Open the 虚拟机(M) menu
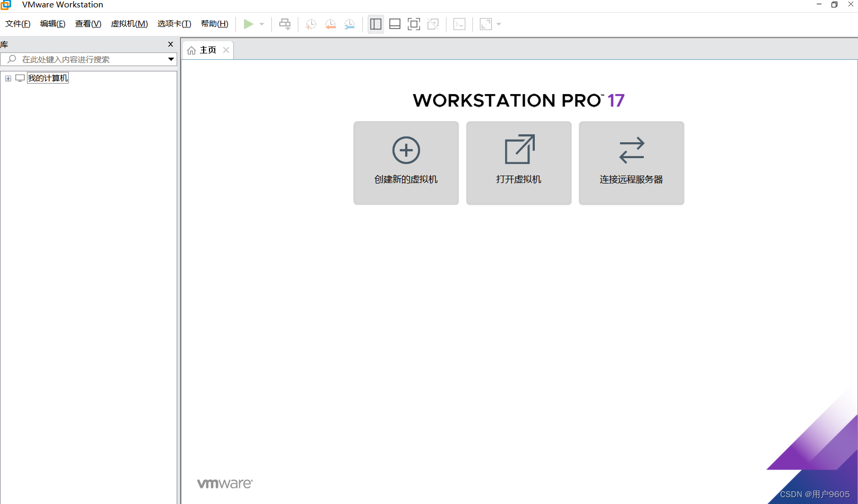 pos(129,24)
